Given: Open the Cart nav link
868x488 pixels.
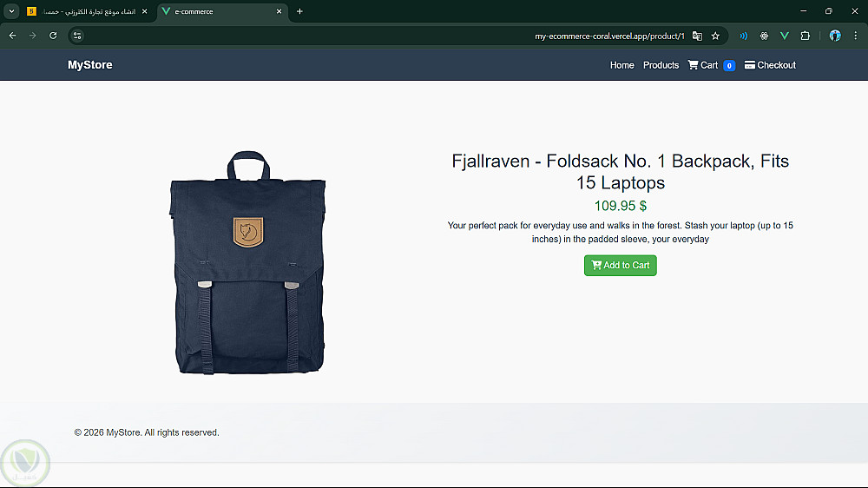Looking at the screenshot, I should coord(702,65).
